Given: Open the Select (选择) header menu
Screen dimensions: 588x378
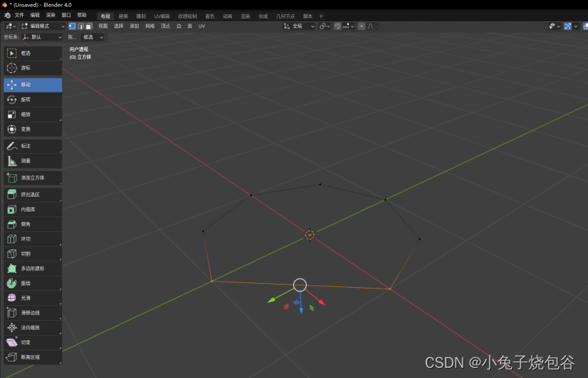Looking at the screenshot, I should click(118, 26).
